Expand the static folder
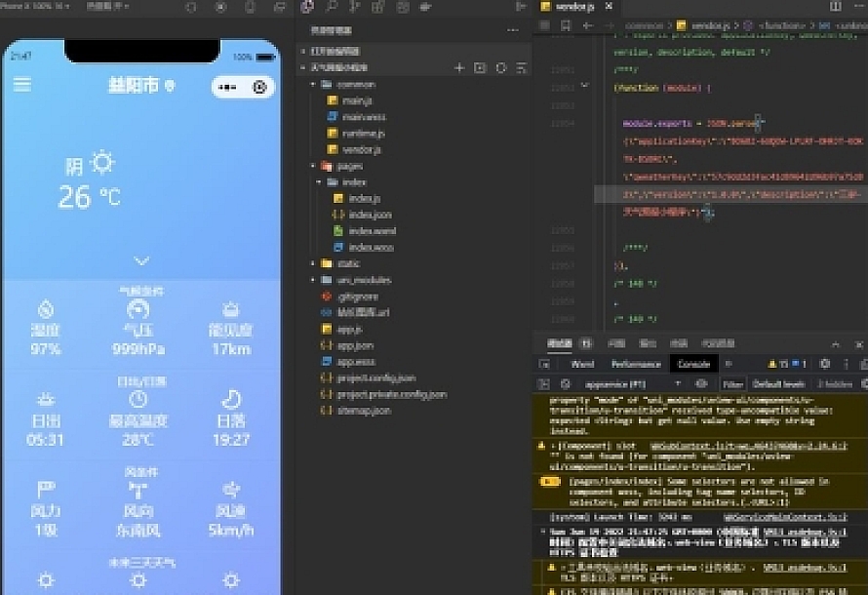Screen dimensions: 868x595 (x=314, y=263)
